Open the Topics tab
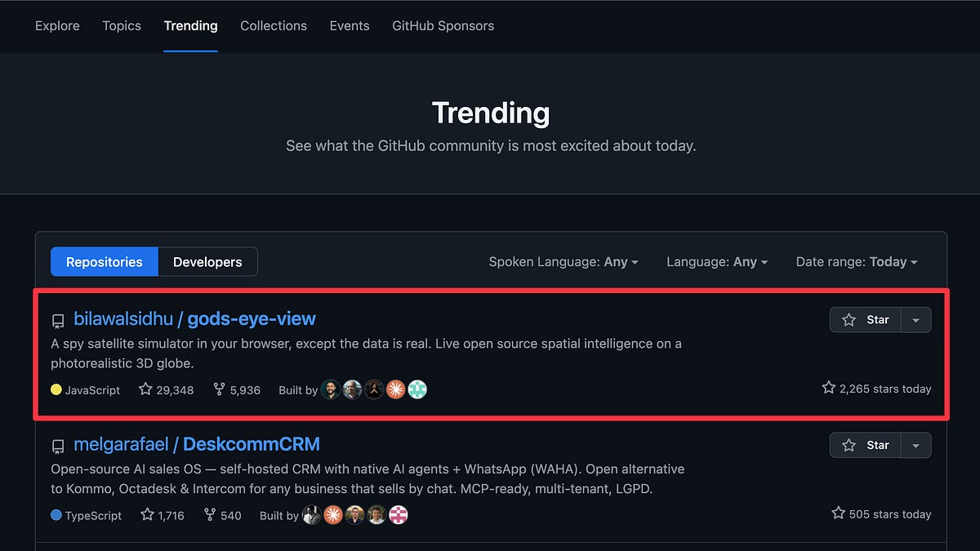Screen dimensions: 980x551 pos(122,26)
